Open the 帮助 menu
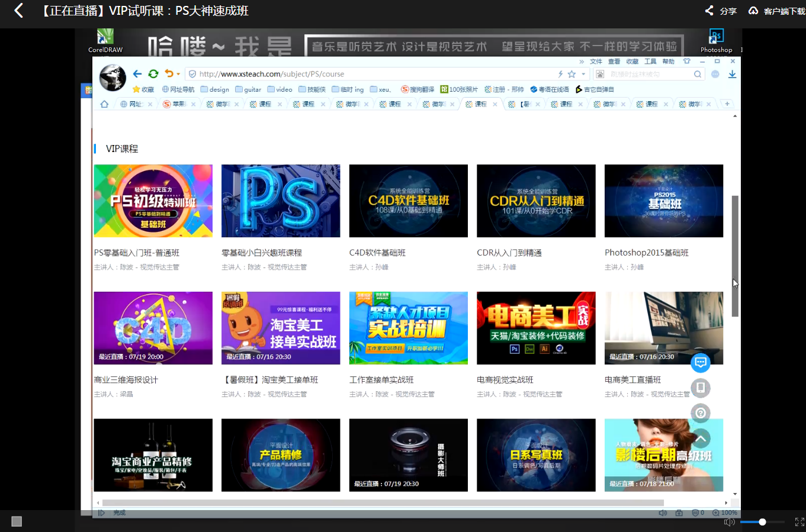 [x=669, y=62]
